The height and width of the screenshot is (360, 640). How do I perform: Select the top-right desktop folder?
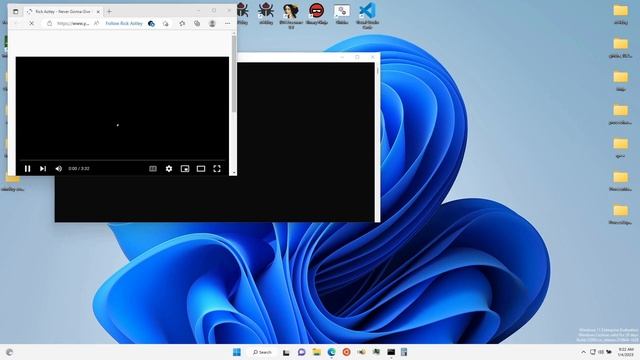[x=620, y=14]
